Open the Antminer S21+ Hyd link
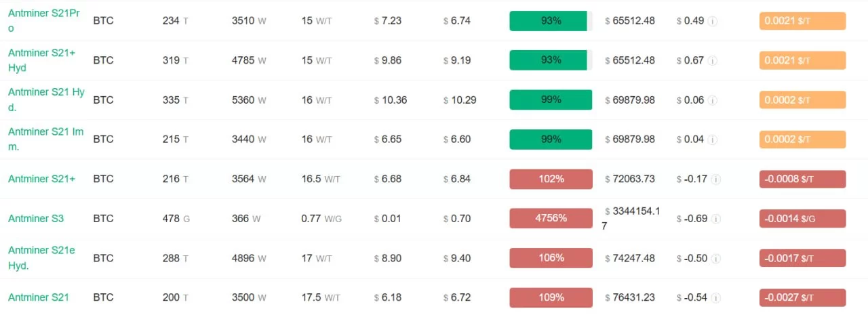 tap(41, 60)
